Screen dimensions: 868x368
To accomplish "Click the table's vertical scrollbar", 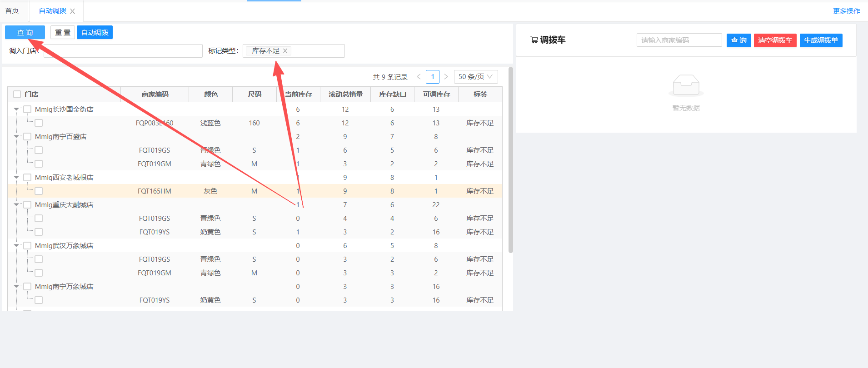I will (510, 159).
